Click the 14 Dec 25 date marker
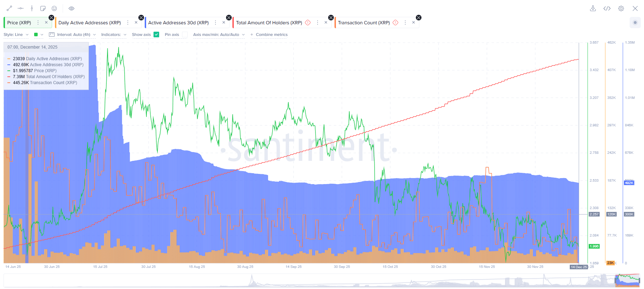Screen dimensions: 644x289 (x=579, y=267)
